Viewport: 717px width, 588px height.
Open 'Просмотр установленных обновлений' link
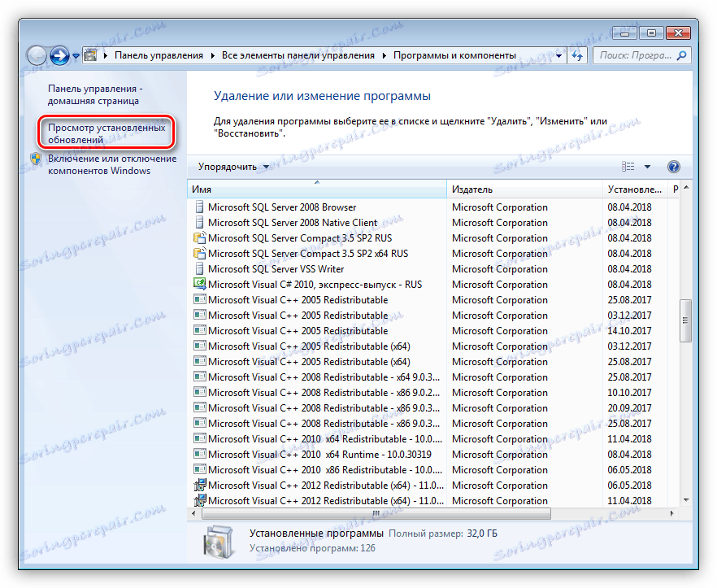[106, 133]
